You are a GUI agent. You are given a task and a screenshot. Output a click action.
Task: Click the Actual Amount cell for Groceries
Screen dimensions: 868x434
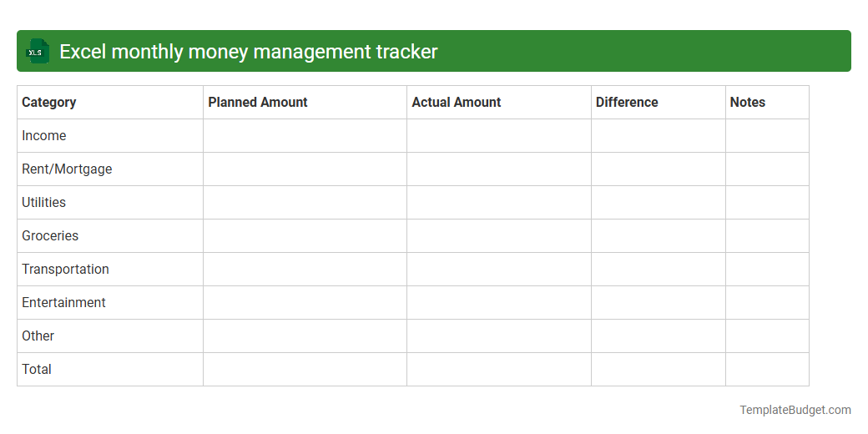pos(499,236)
